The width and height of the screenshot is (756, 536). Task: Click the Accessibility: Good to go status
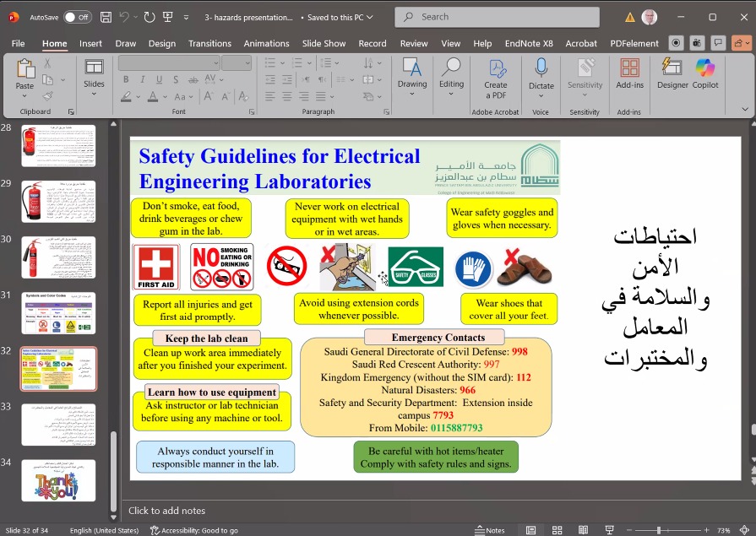pyautogui.click(x=194, y=530)
